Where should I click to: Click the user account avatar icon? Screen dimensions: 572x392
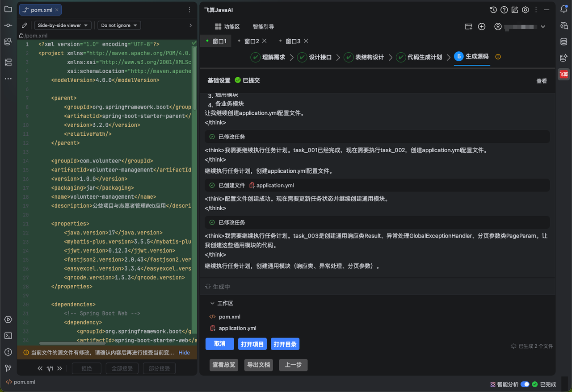pyautogui.click(x=498, y=27)
